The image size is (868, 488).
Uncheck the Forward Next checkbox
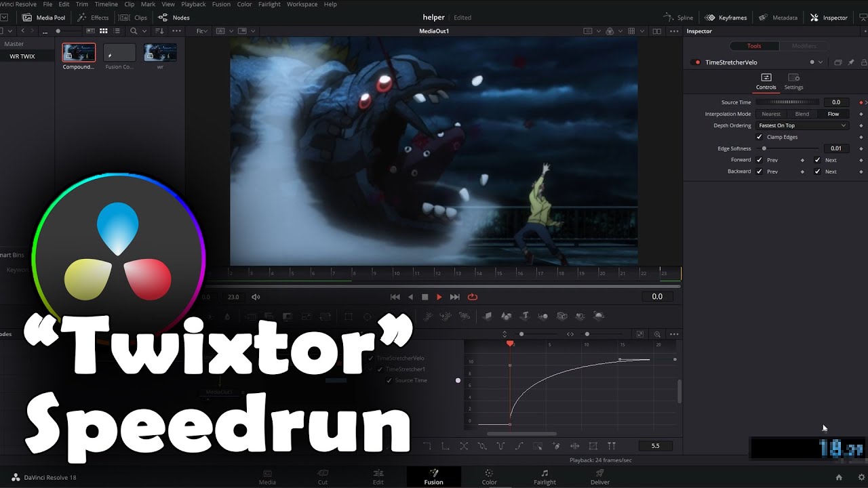(x=817, y=160)
